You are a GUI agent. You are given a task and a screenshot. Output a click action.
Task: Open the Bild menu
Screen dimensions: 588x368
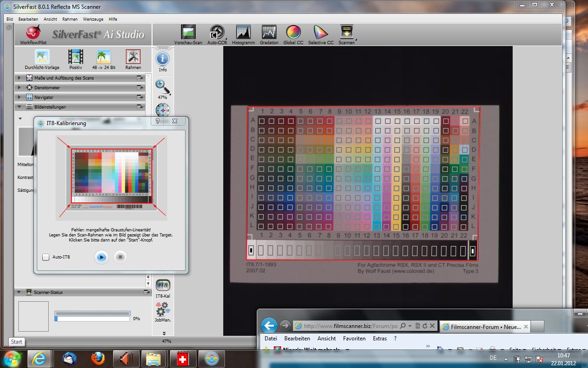tap(10, 19)
